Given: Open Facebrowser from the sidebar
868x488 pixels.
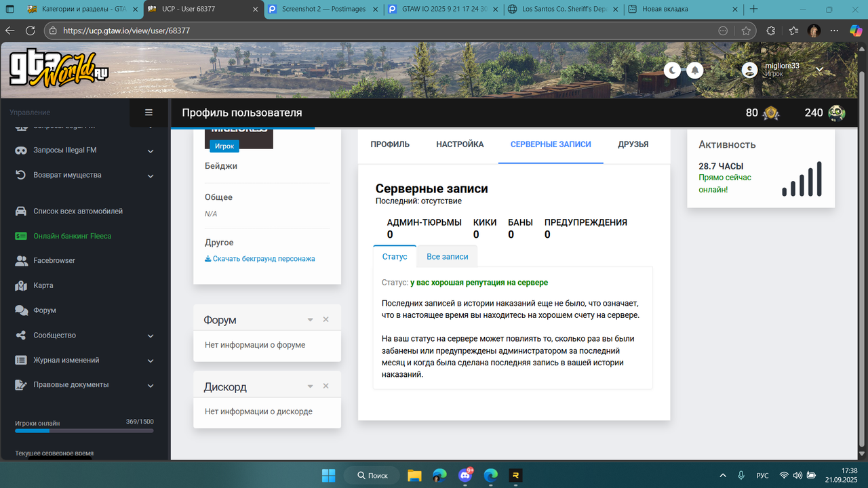Looking at the screenshot, I should point(54,261).
